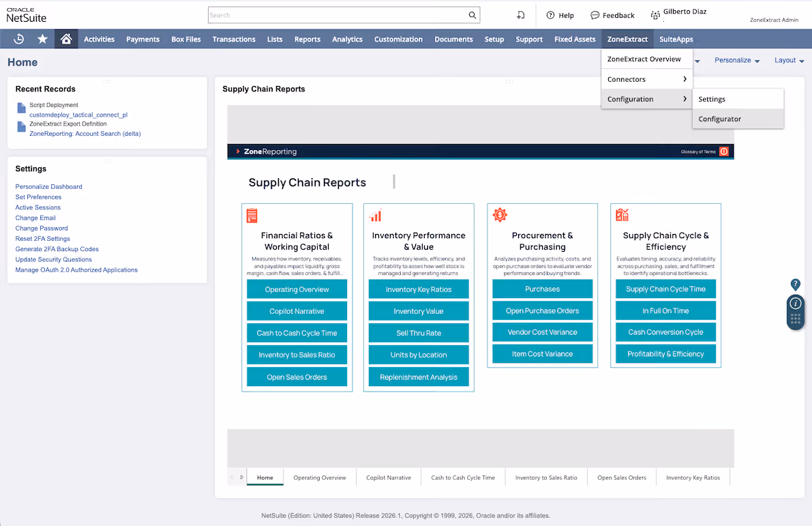The image size is (812, 526).
Task: Open customdeploy_tactical_connect_pl link
Action: (x=78, y=115)
